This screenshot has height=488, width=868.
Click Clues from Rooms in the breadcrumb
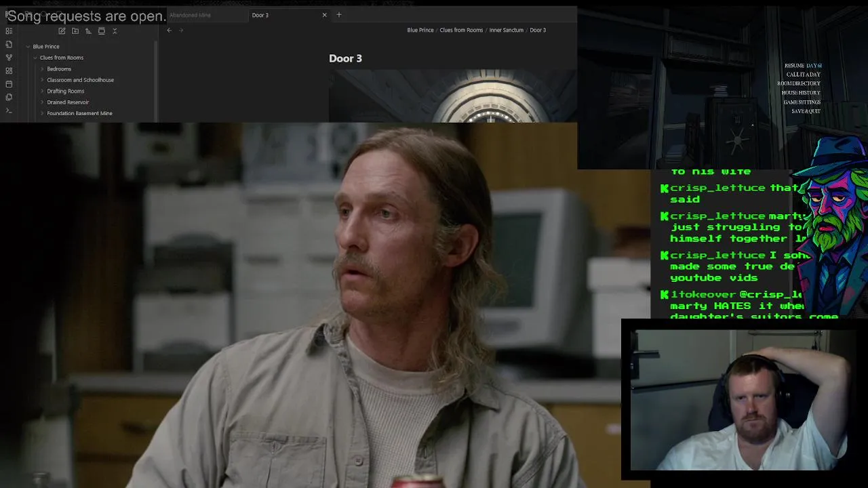[x=461, y=30]
